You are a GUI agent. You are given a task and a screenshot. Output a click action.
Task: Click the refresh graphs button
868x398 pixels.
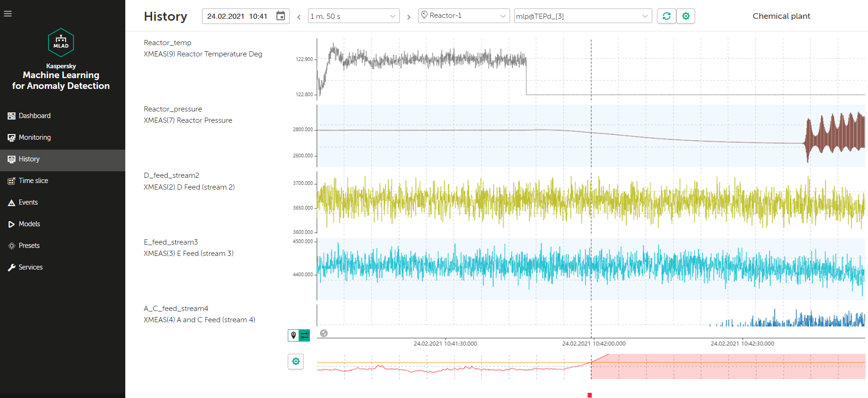click(666, 16)
